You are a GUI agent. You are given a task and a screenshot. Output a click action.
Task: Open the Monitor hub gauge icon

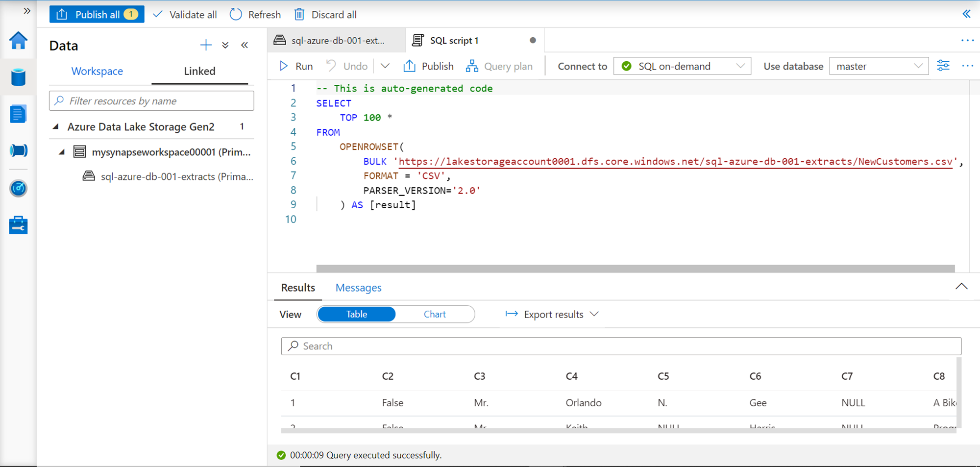click(18, 188)
